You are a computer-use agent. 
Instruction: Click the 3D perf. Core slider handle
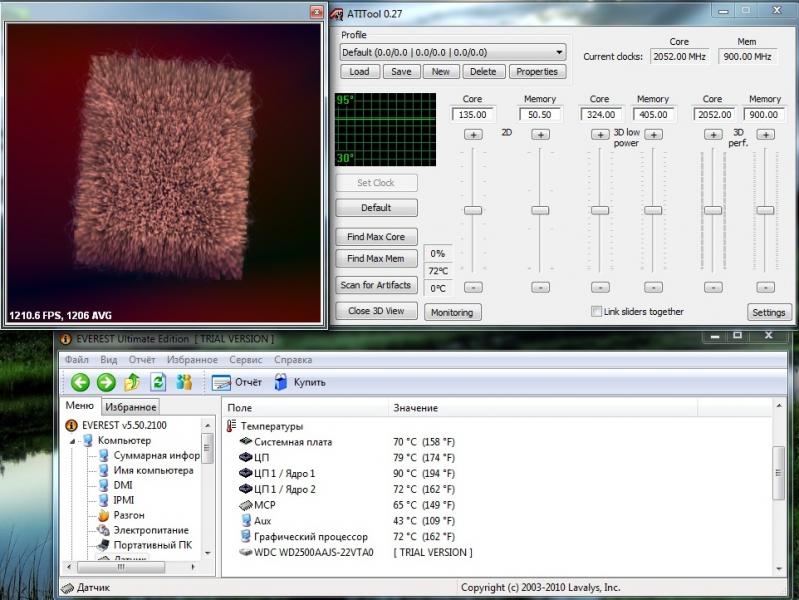[x=713, y=210]
